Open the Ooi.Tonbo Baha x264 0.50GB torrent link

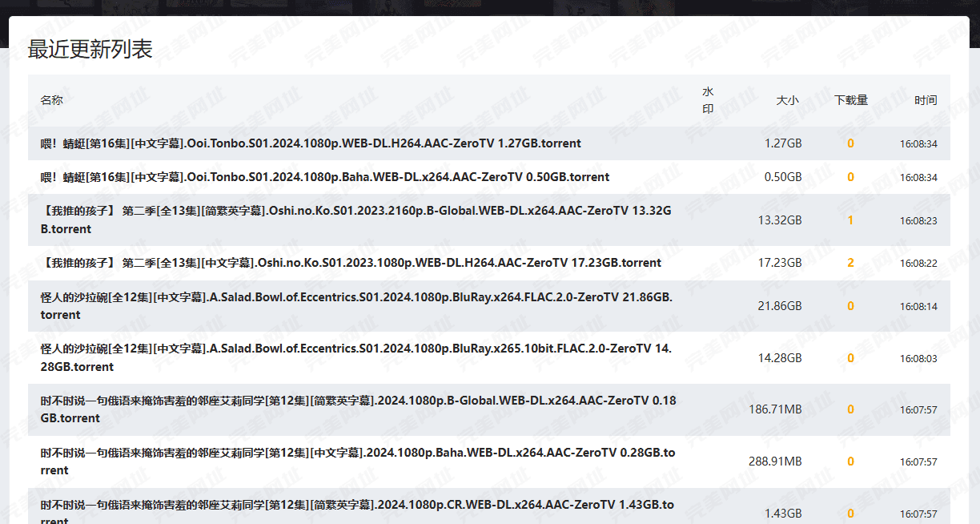point(325,177)
